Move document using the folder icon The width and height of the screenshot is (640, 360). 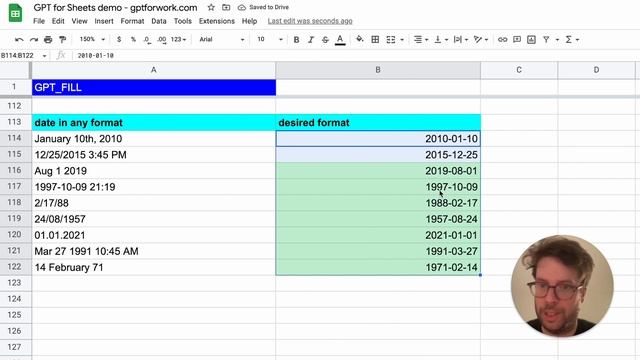(x=226, y=7)
